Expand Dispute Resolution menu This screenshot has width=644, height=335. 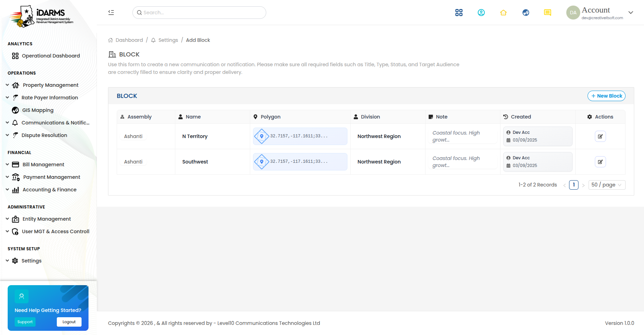(x=7, y=135)
